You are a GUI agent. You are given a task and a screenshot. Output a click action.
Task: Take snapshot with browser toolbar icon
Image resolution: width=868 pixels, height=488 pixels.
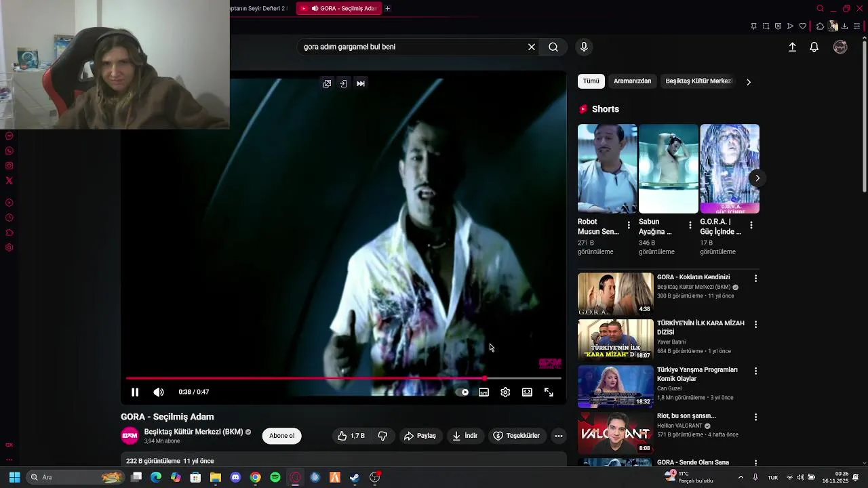766,26
